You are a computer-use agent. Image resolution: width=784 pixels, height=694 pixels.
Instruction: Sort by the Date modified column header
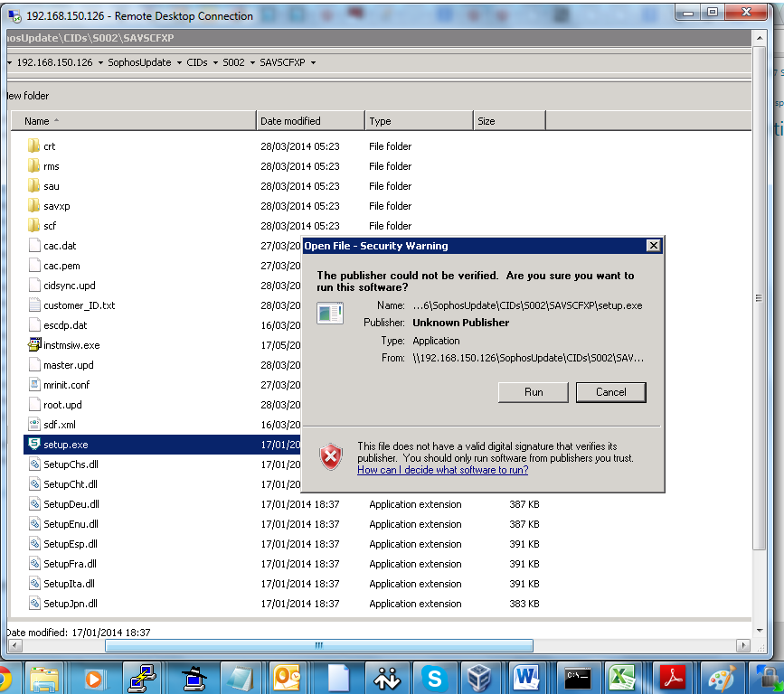click(310, 121)
